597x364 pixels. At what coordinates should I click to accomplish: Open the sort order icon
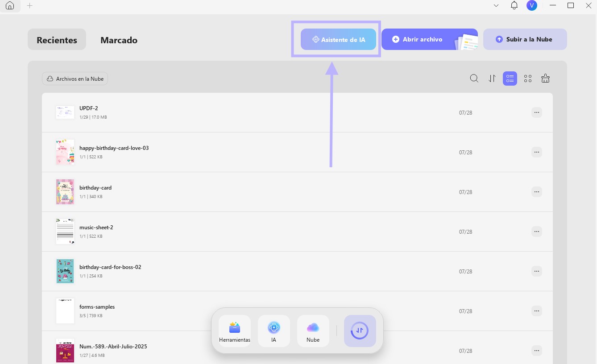click(492, 79)
